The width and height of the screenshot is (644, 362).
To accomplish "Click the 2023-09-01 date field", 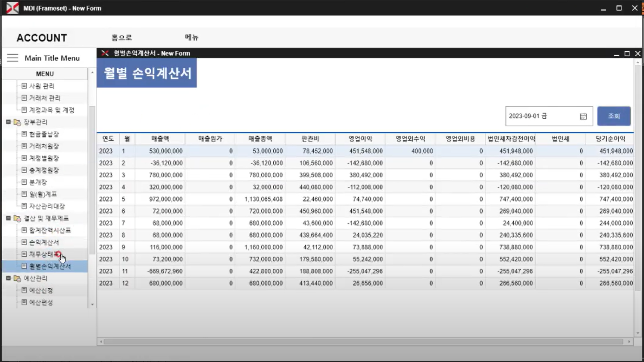I will click(542, 116).
